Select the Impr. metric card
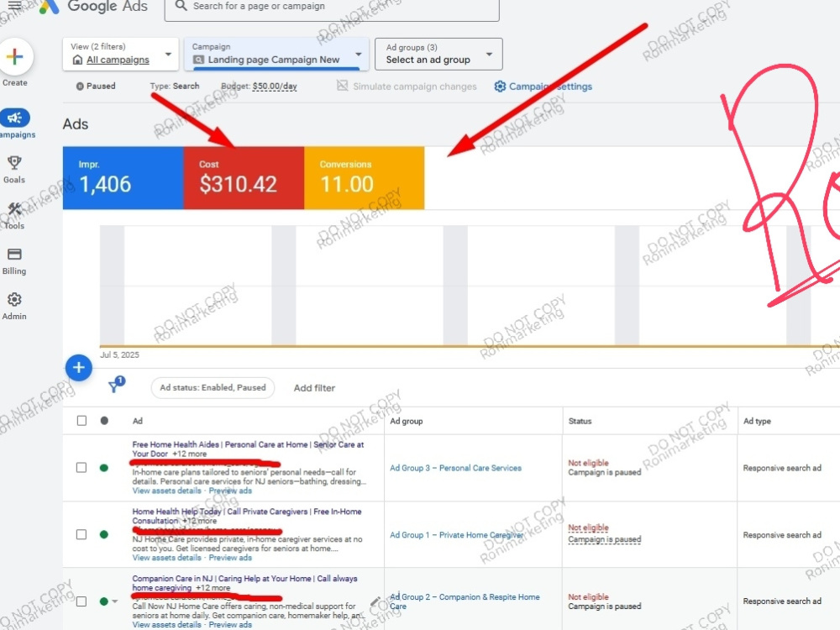This screenshot has height=630, width=840. (123, 178)
